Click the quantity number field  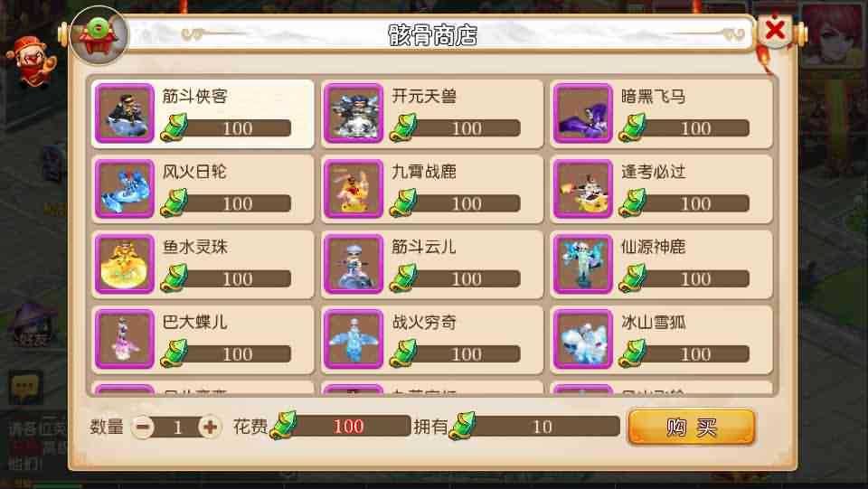pos(176,427)
